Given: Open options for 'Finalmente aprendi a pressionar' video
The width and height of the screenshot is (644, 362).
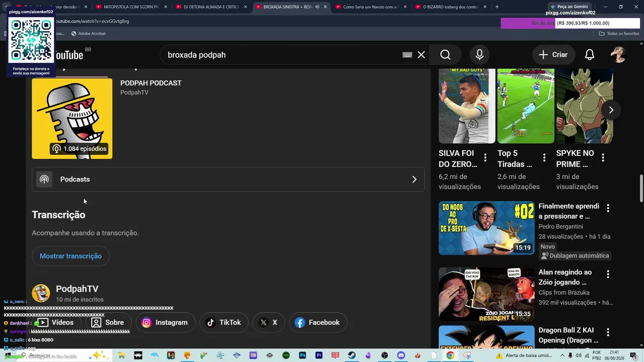Looking at the screenshot, I should tap(608, 208).
